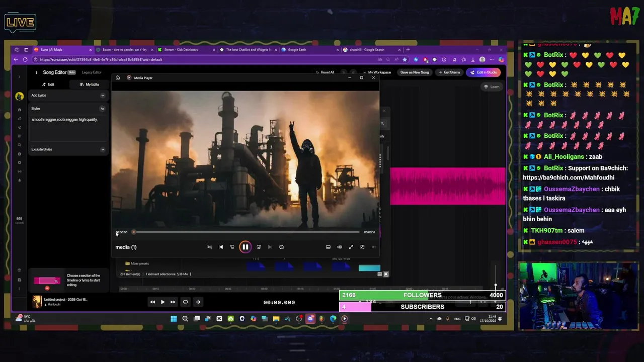644x362 pixels.
Task: Bookmark this page with the star icon
Action: click(x=405, y=59)
